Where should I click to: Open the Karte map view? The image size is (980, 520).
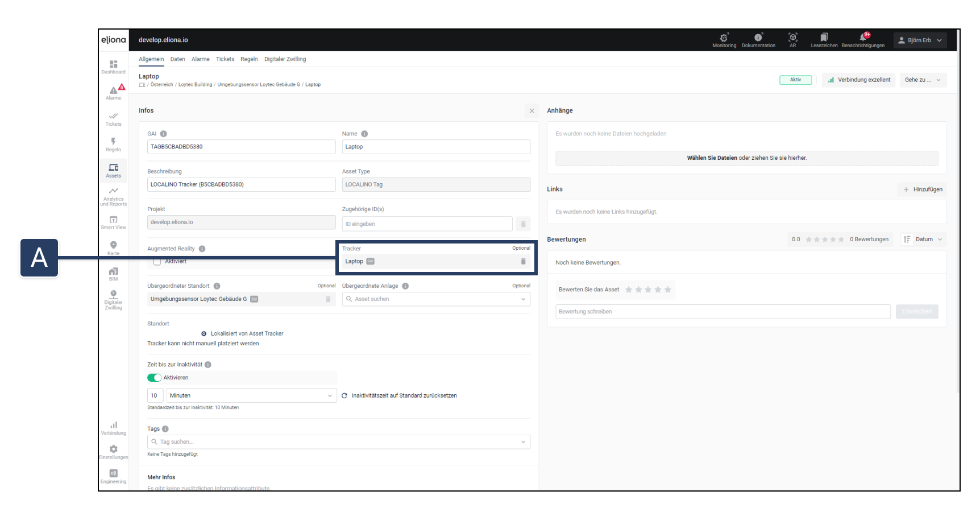click(113, 247)
